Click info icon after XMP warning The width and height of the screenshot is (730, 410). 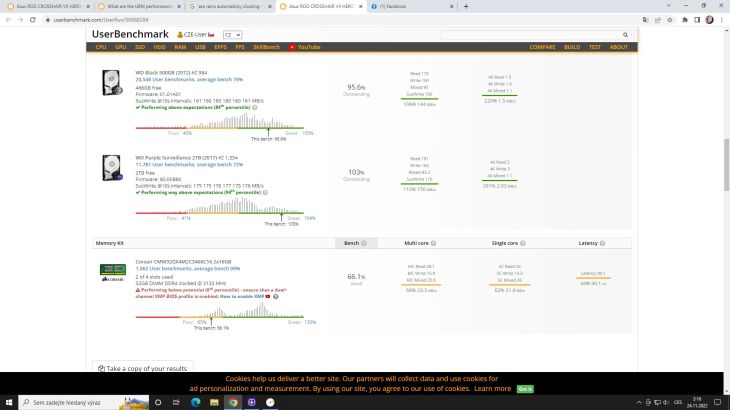tap(276, 296)
